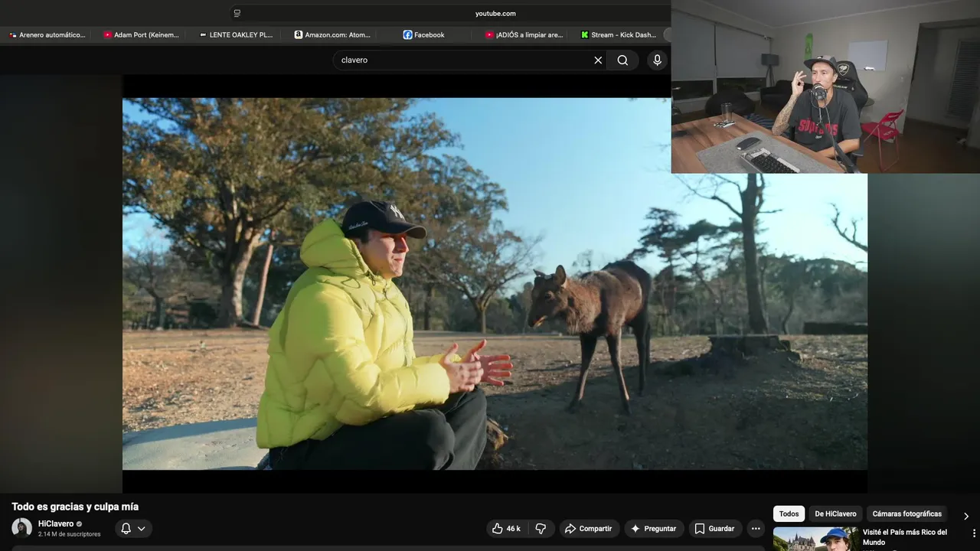Open the Amazon.com: Atom... bookmark
Screen dimensions: 980x551
[332, 34]
